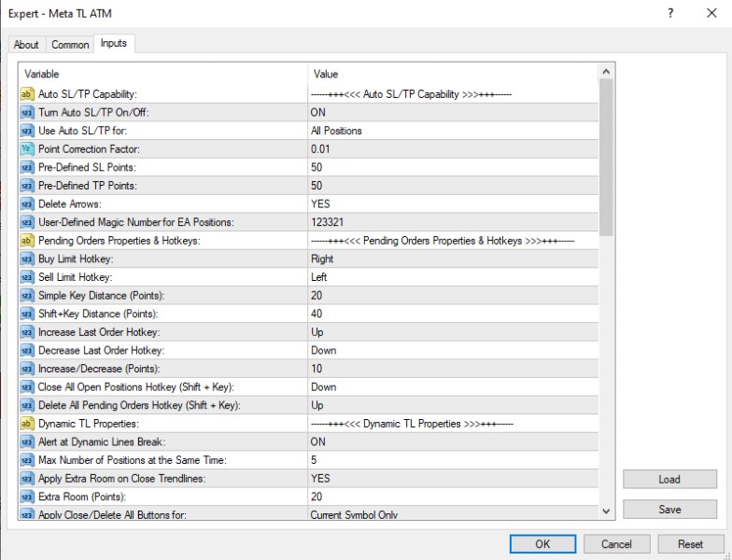Click the icon beside Sell Limit Hotkey
The width and height of the screenshot is (732, 560).
coord(26,277)
